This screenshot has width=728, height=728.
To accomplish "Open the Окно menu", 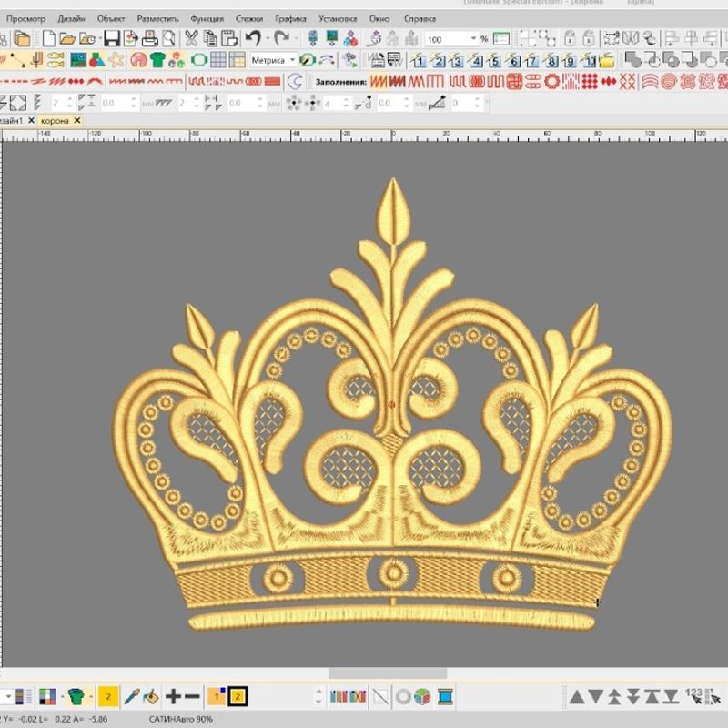I will coord(379,18).
